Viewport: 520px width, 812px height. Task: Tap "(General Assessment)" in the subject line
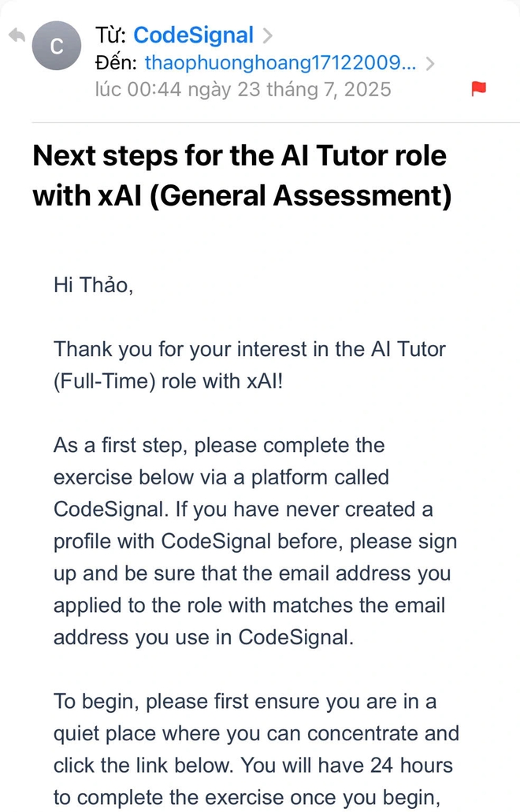(300, 196)
